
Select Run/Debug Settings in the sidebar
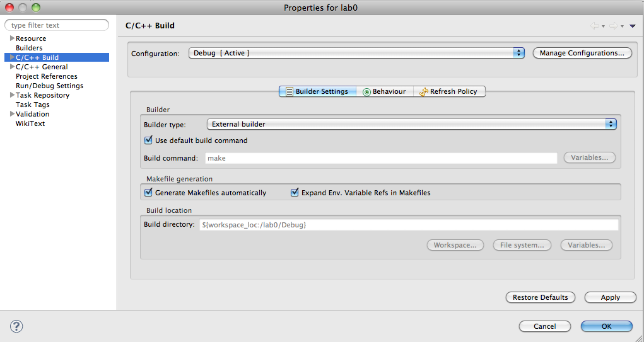[49, 86]
